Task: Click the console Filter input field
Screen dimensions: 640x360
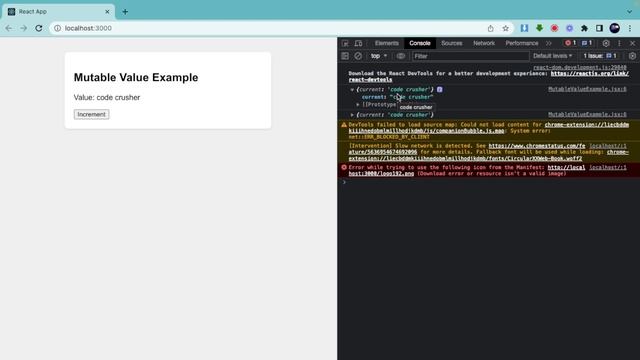Action: click(470, 56)
